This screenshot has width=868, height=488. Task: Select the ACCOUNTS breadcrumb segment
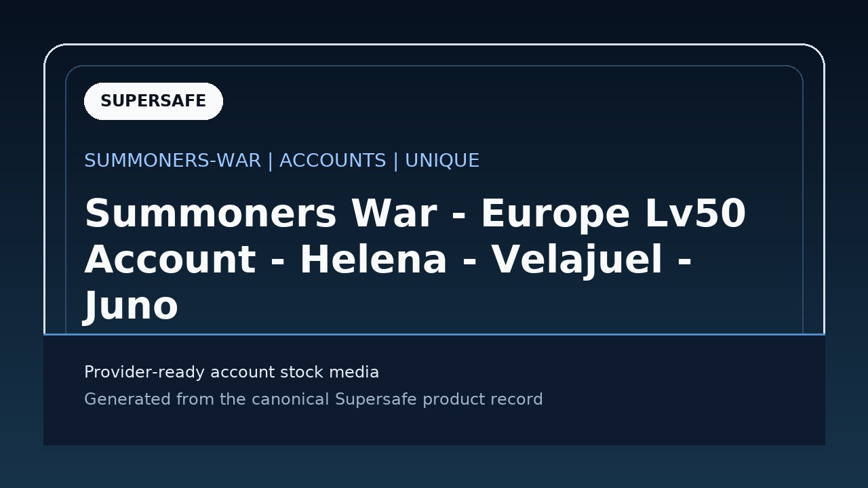[x=332, y=161]
